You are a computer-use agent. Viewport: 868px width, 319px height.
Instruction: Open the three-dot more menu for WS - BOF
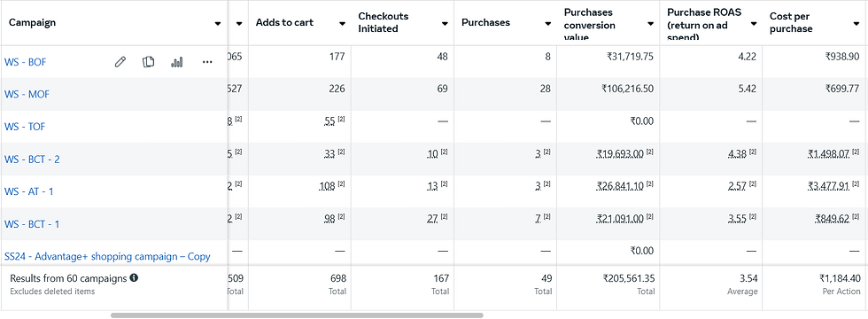coord(207,62)
